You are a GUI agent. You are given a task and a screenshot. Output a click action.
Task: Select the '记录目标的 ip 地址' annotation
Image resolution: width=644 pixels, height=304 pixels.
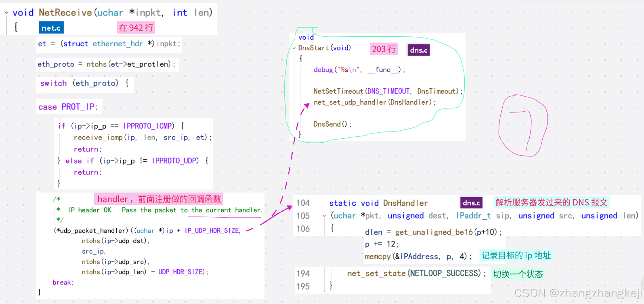(x=516, y=255)
